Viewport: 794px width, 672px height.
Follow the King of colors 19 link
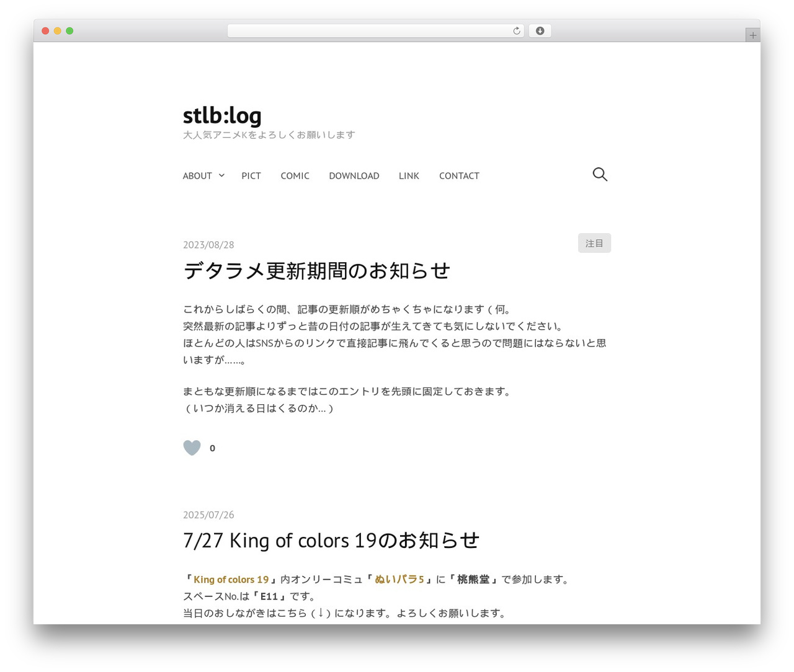pos(231,580)
